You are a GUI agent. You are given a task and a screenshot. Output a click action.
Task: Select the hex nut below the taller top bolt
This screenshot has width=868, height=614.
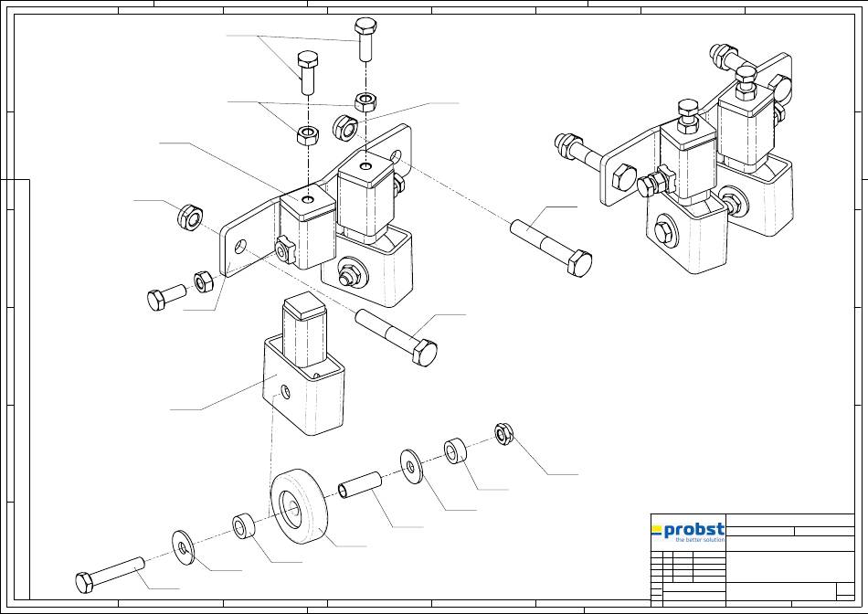click(x=365, y=101)
